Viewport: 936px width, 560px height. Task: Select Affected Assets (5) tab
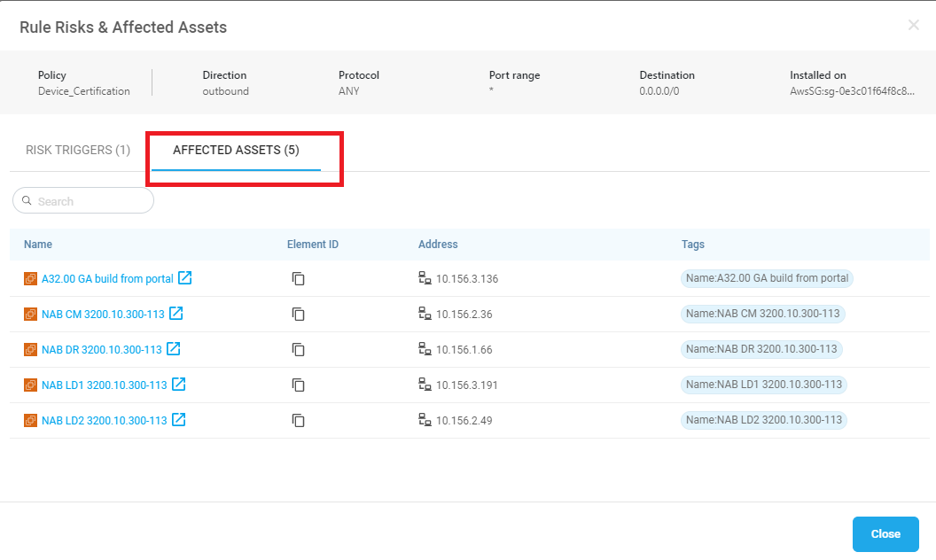click(x=236, y=150)
